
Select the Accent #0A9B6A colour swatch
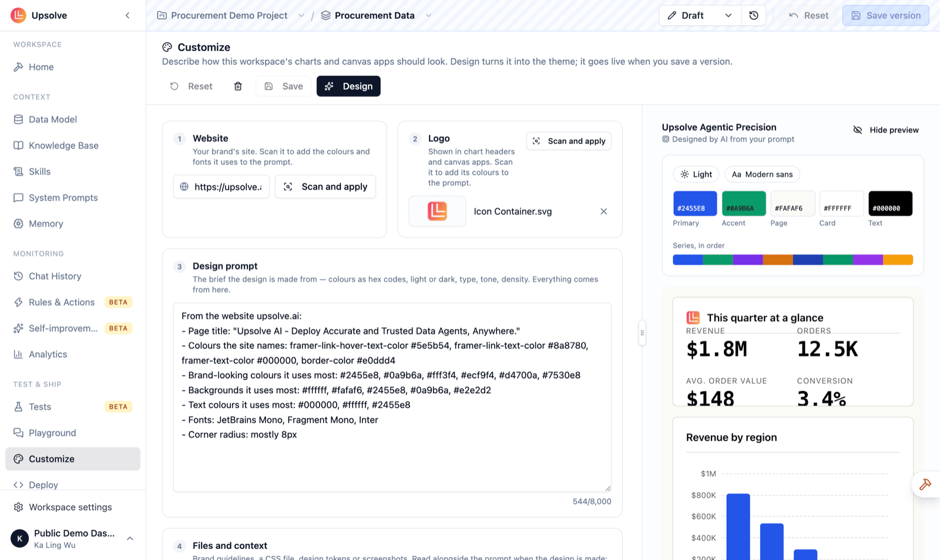coord(744,204)
